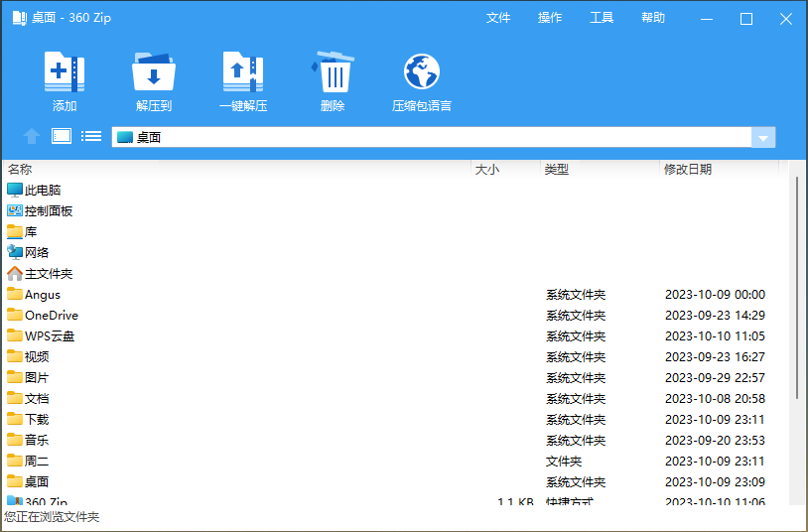The height and width of the screenshot is (532, 808).
Task: Select the 视频 folder name
Action: tap(37, 356)
